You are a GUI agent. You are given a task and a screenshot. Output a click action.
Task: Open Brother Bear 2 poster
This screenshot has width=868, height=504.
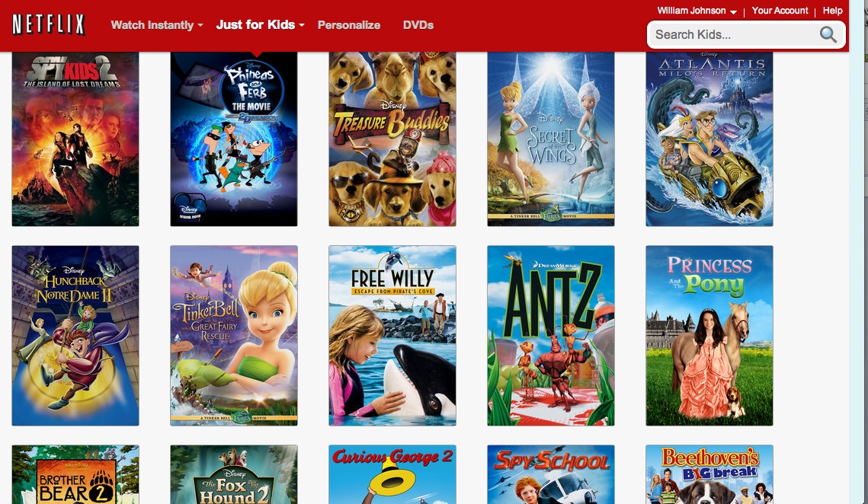75,474
